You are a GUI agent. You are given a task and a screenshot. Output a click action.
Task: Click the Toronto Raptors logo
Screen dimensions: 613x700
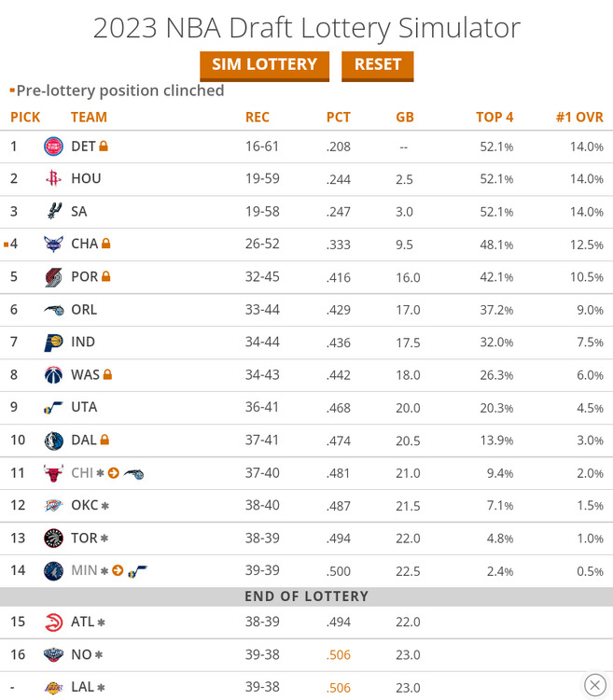click(x=53, y=539)
